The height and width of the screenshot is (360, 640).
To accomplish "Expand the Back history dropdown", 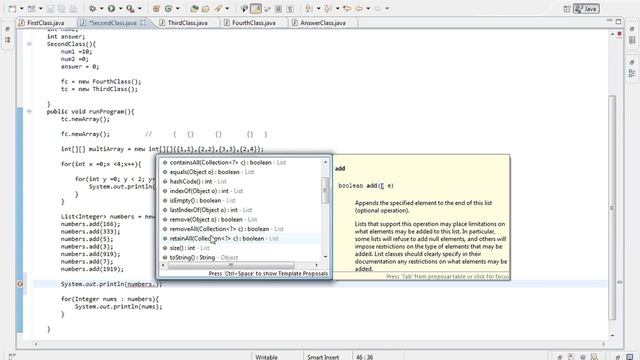I will 368,9.
